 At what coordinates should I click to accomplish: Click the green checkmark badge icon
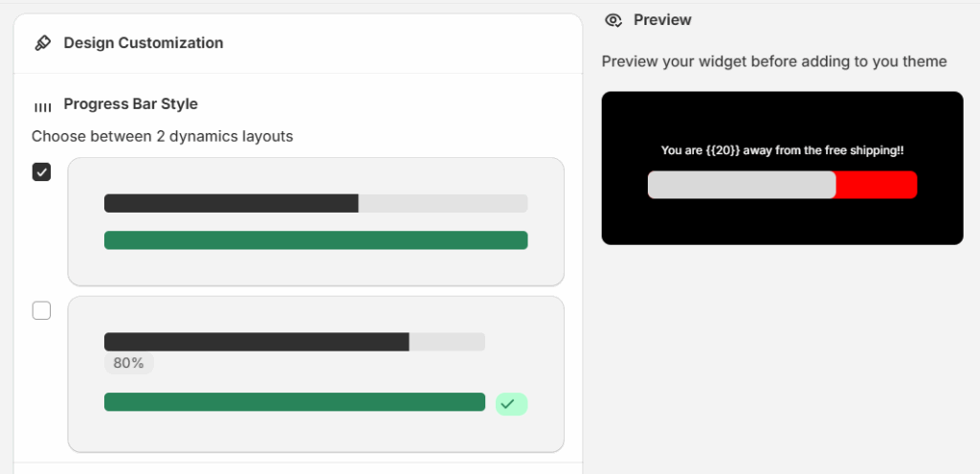click(x=511, y=403)
